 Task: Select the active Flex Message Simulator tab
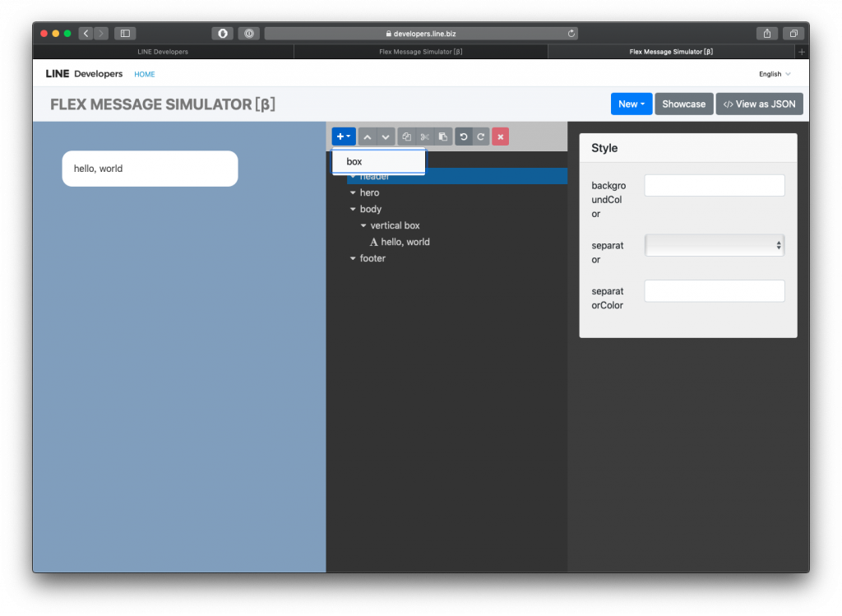tap(671, 52)
